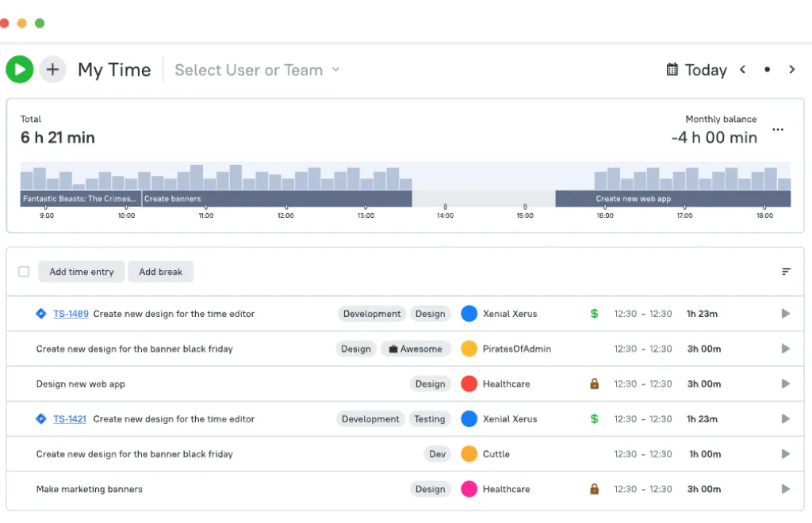
Task: Click the Add break button
Action: point(161,272)
